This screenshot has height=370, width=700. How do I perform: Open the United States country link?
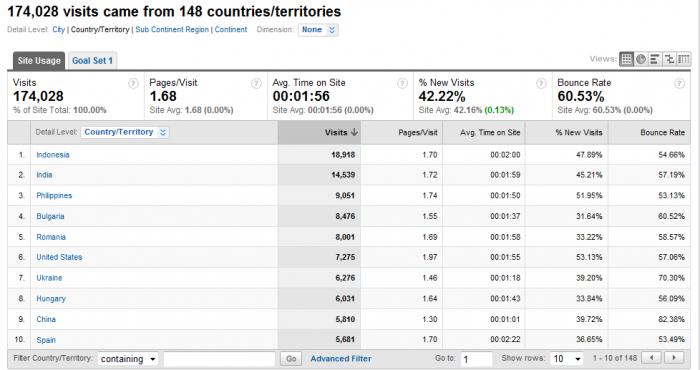coord(59,257)
